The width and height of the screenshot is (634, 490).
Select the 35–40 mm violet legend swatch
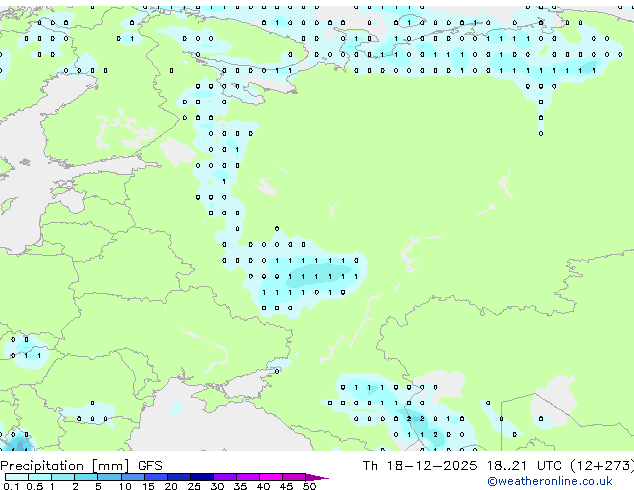tap(247, 477)
